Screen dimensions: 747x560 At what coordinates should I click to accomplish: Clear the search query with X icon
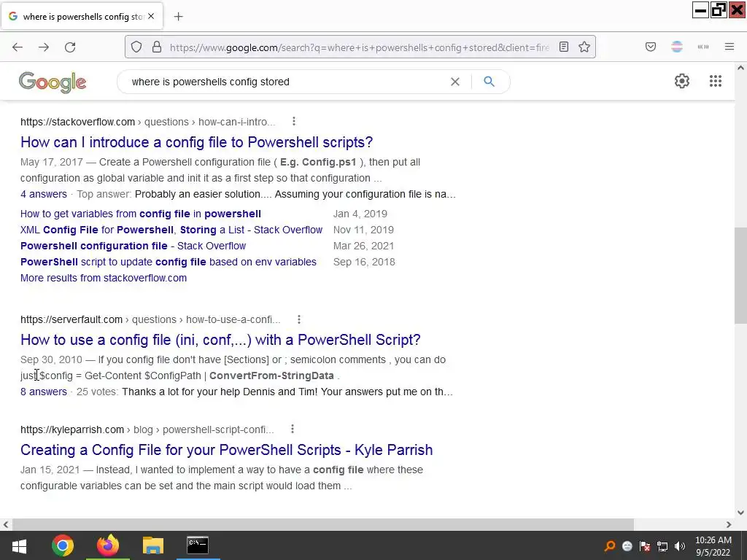tap(455, 82)
